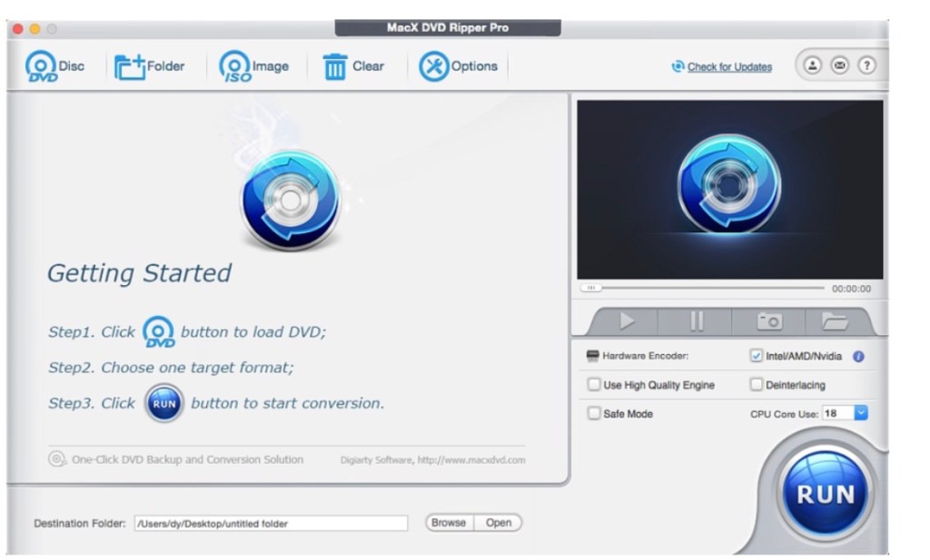Pause the preview video
930x560 pixels.
coord(696,321)
